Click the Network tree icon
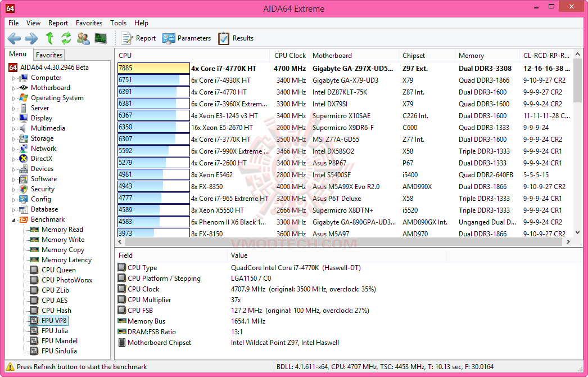 click(x=23, y=149)
